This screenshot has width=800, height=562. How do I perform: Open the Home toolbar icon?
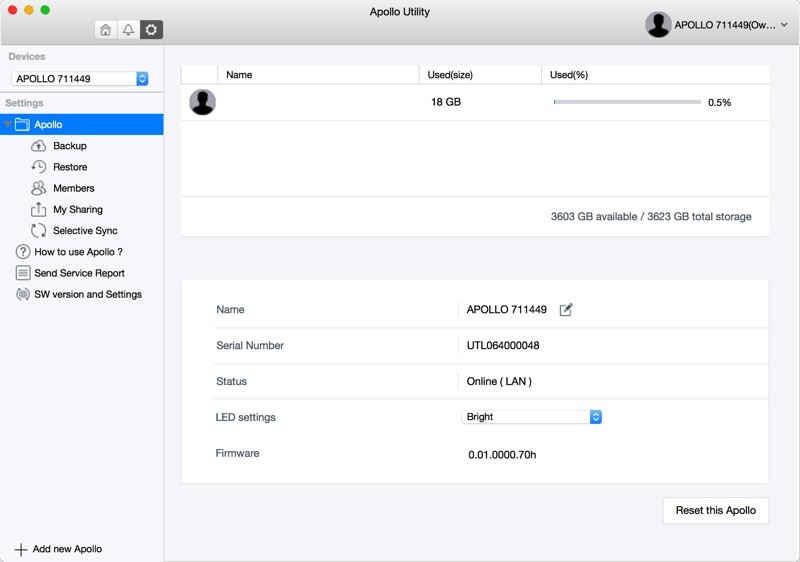[106, 30]
